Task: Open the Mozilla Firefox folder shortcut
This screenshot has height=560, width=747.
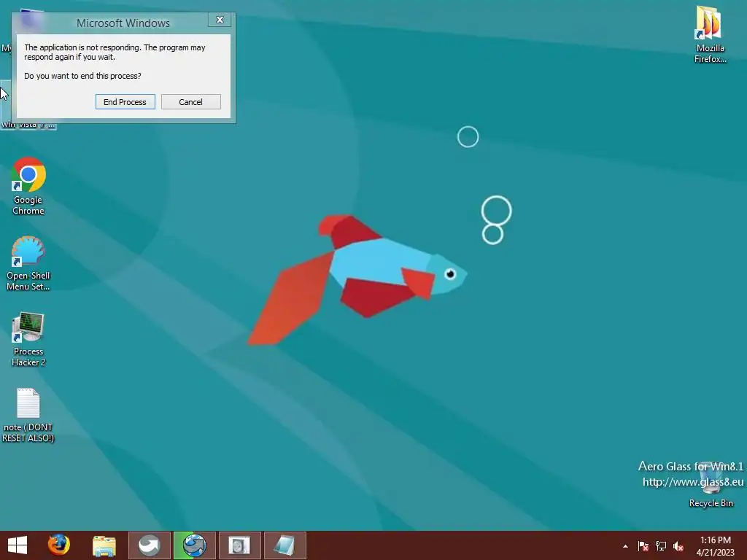Action: click(709, 34)
